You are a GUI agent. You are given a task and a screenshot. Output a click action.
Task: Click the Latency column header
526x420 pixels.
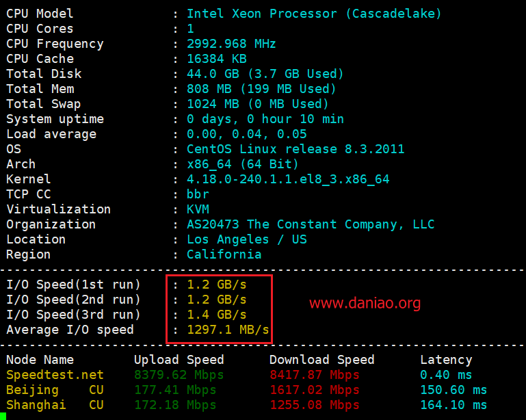pos(446,360)
